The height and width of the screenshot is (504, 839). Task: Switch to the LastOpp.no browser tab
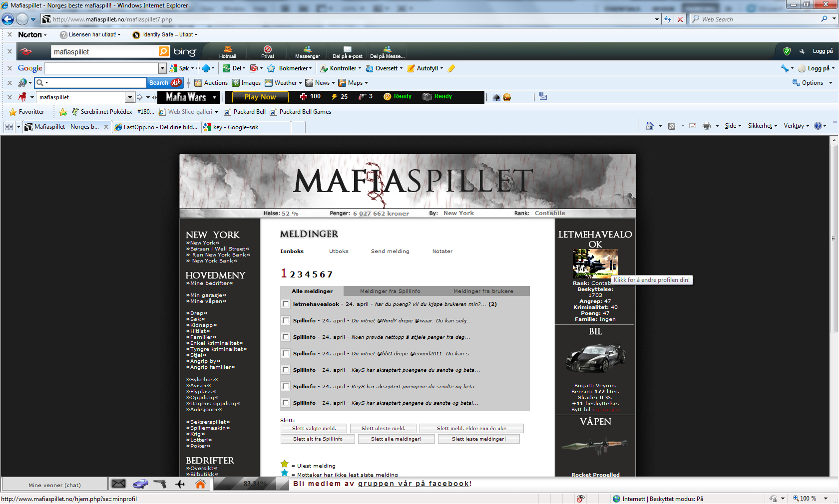click(x=156, y=127)
